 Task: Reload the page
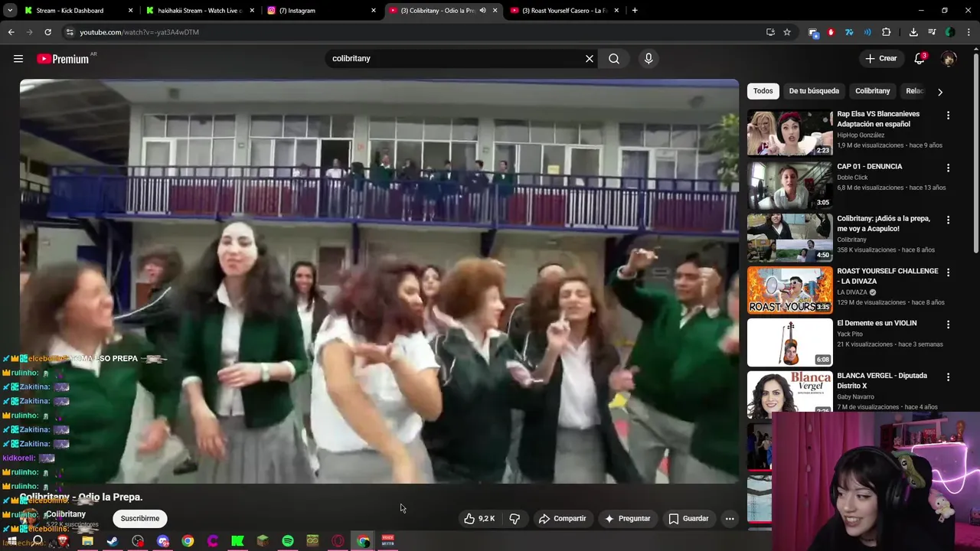[x=47, y=32]
